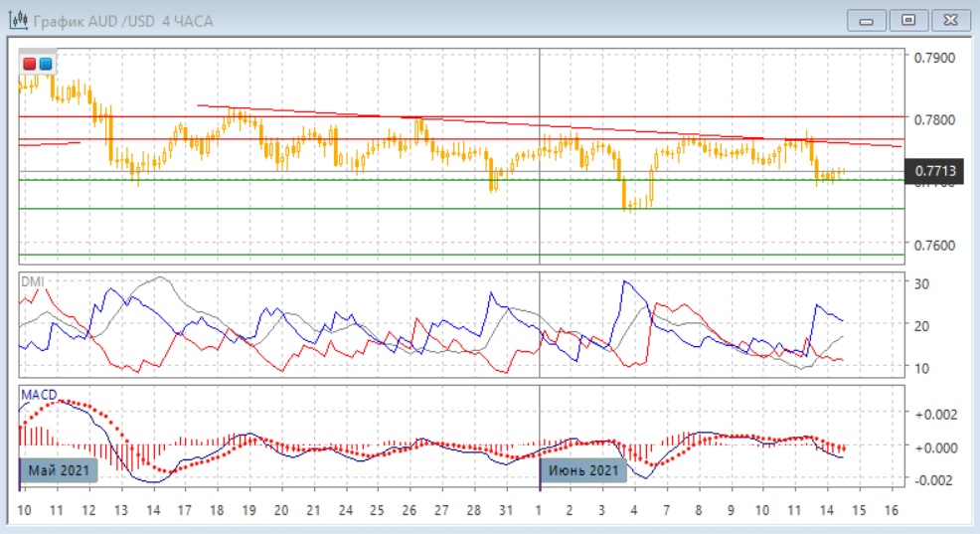Select the DMI indicator label
The image size is (980, 534).
pyautogui.click(x=33, y=281)
